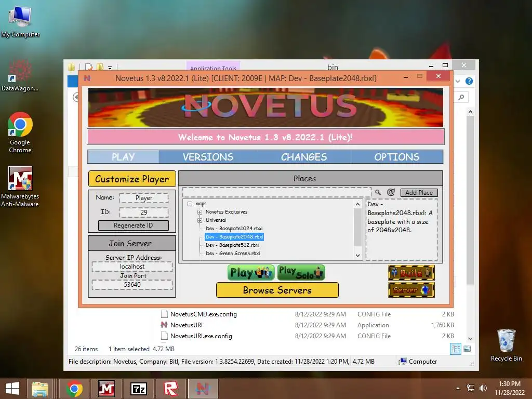Select the NovetusCMD.exe.config file
This screenshot has height=399, width=532.
coord(204,314)
